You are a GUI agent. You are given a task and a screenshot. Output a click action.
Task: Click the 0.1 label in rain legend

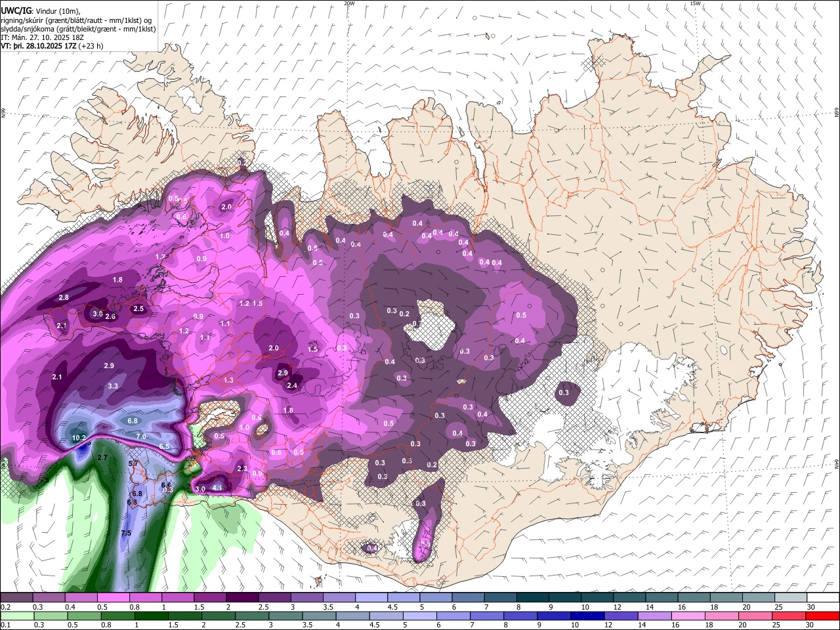pyautogui.click(x=5, y=625)
